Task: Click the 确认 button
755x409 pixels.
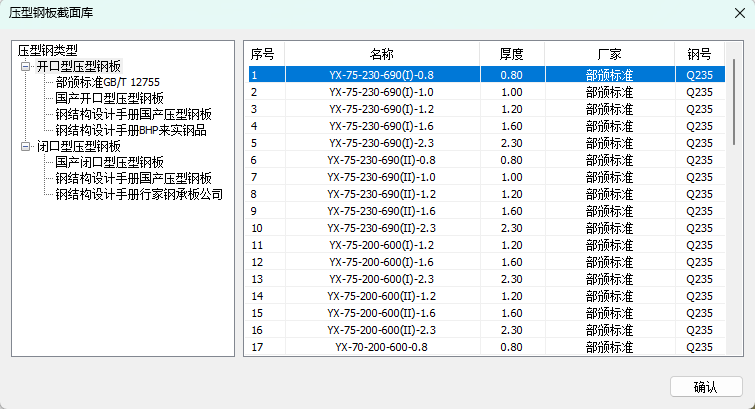Action: tap(705, 387)
